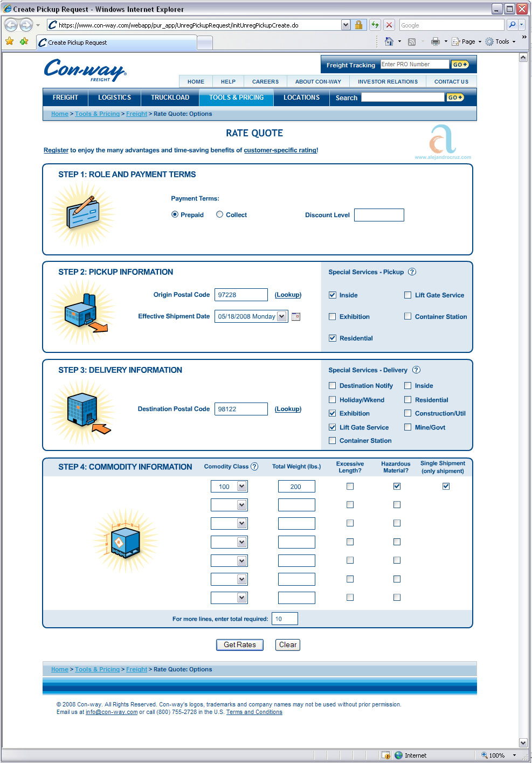Click the toolbar double-chevron overflow icon
Screen dimensions: 532x763
point(524,37)
